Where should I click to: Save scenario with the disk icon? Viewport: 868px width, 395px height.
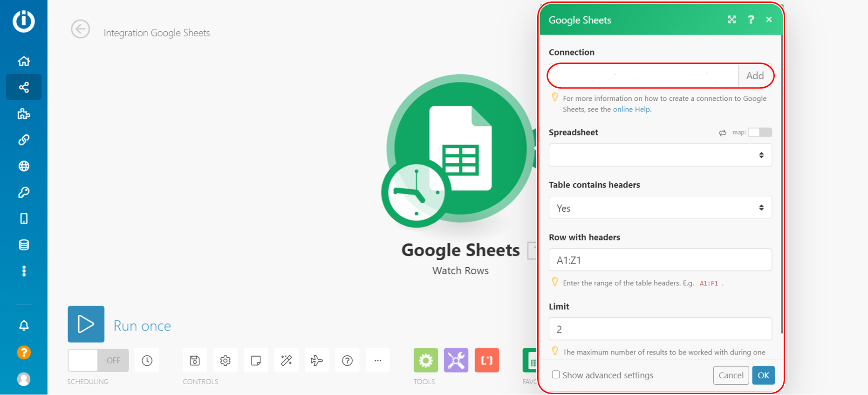(195, 360)
